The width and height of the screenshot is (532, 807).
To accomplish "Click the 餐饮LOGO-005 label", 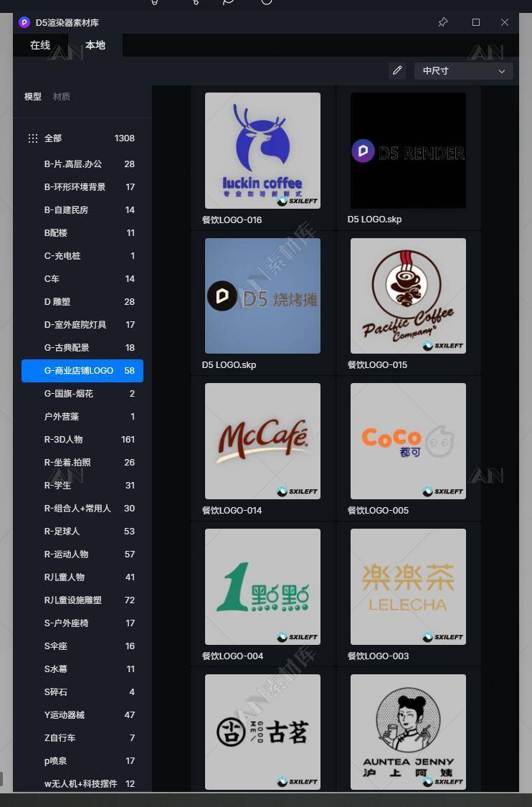I will pyautogui.click(x=378, y=511).
